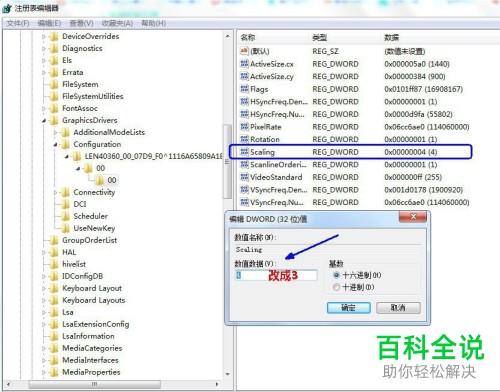The width and height of the screenshot is (500, 392).
Task: Click the DCI folder icon
Action: (x=65, y=204)
